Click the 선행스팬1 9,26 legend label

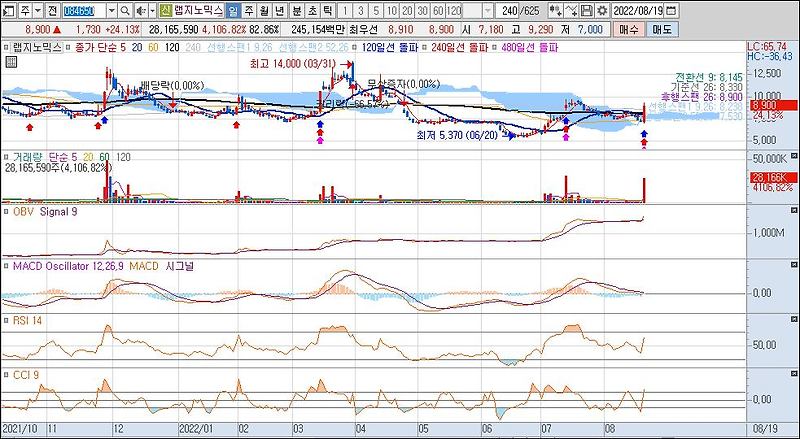tap(241, 47)
